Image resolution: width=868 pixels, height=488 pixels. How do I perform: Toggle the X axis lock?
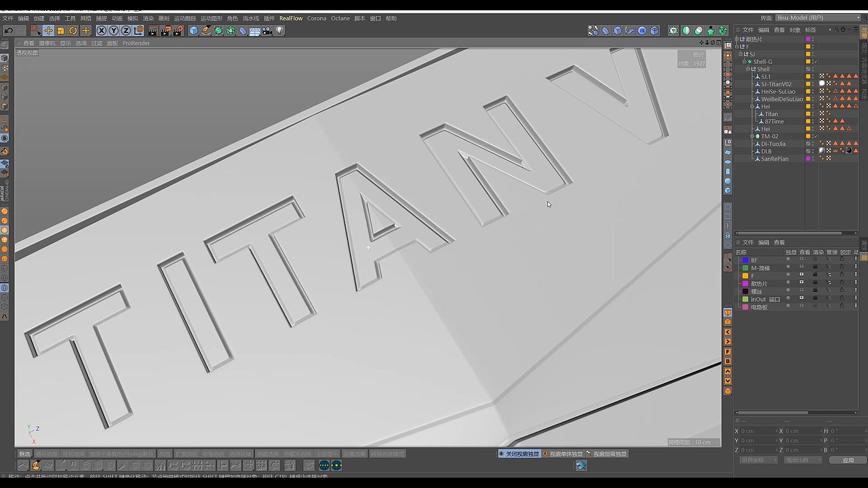coord(100,30)
